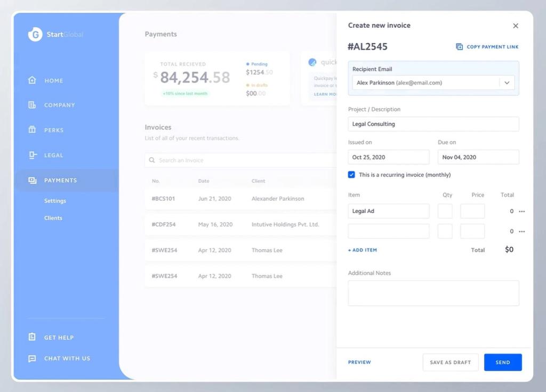Click the Price field in second item row
Image resolution: width=546 pixels, height=392 pixels.
(472, 231)
